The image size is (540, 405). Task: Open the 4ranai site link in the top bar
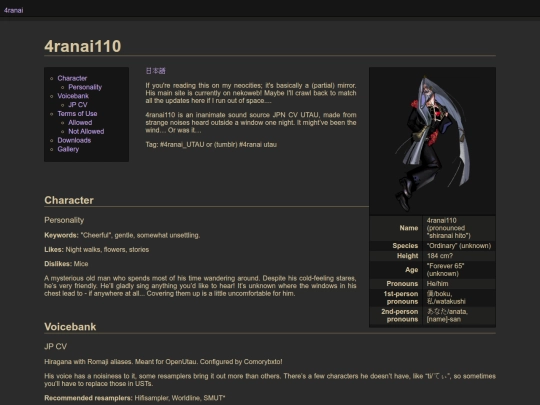[13, 10]
